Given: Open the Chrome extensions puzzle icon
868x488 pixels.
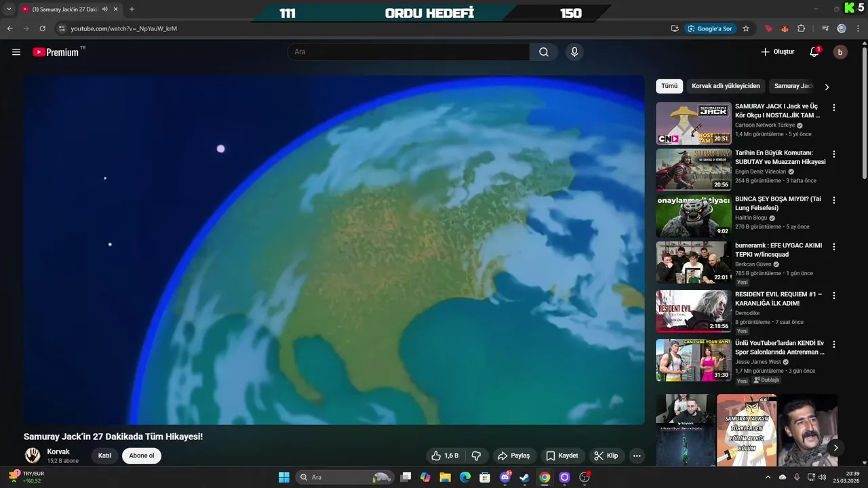Looking at the screenshot, I should coord(801,28).
